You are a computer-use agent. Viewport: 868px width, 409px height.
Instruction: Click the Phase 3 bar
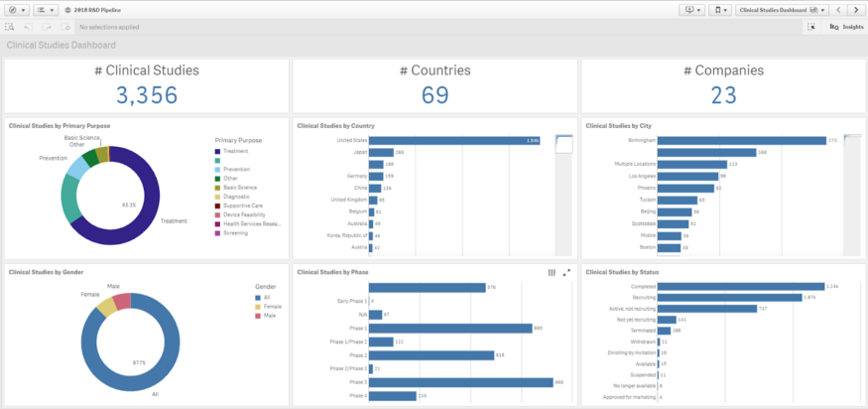[x=461, y=383]
